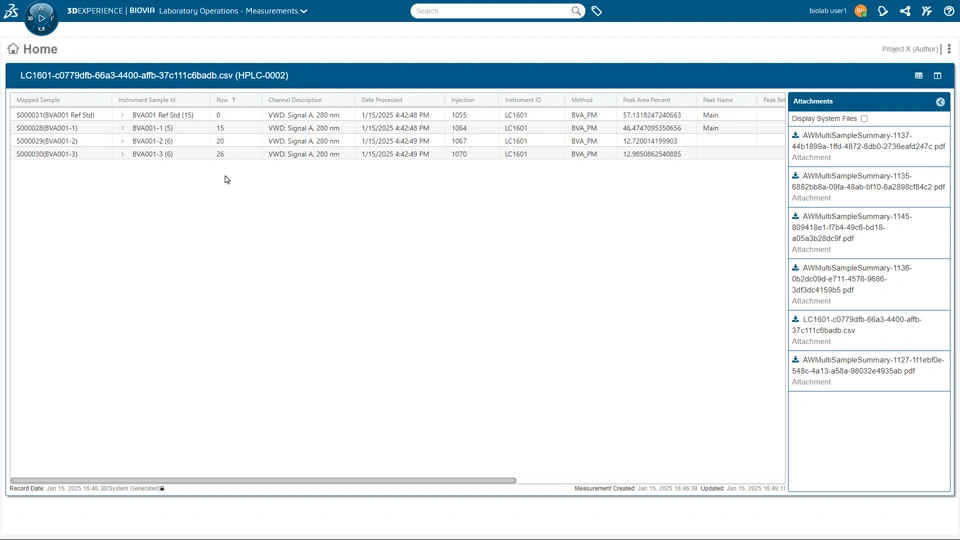Open AWMultiSampleSummary-1137 attachment link

coord(868,141)
